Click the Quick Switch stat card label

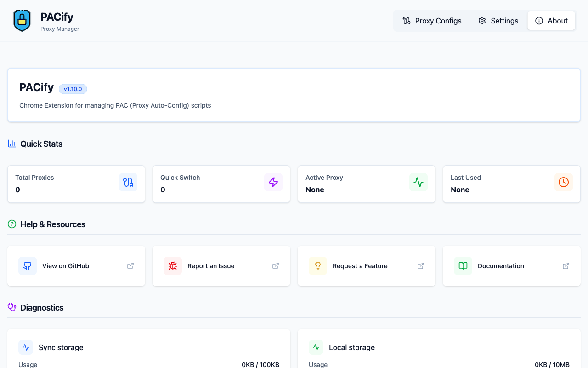tap(180, 178)
